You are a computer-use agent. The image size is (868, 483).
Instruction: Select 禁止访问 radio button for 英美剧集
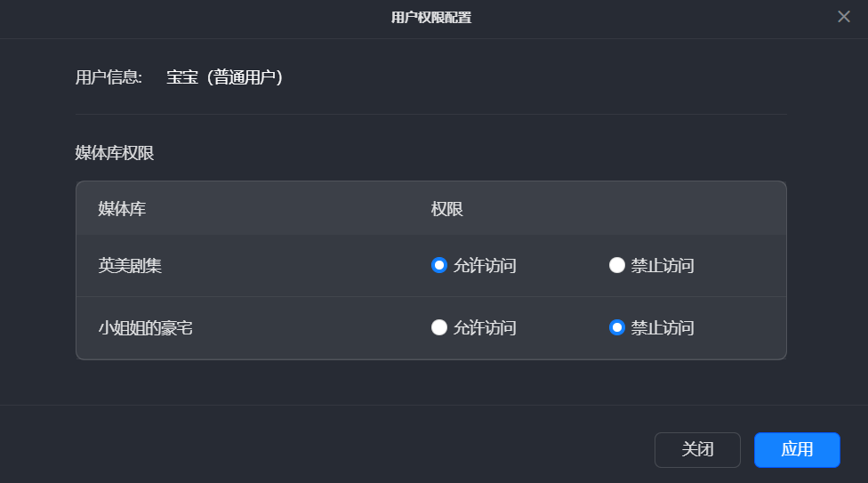coord(616,265)
